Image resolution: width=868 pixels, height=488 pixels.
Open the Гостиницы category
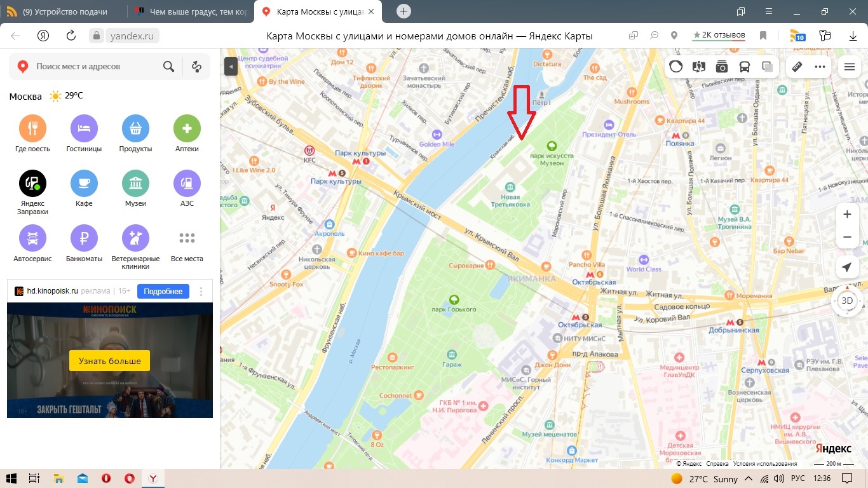tap(84, 133)
